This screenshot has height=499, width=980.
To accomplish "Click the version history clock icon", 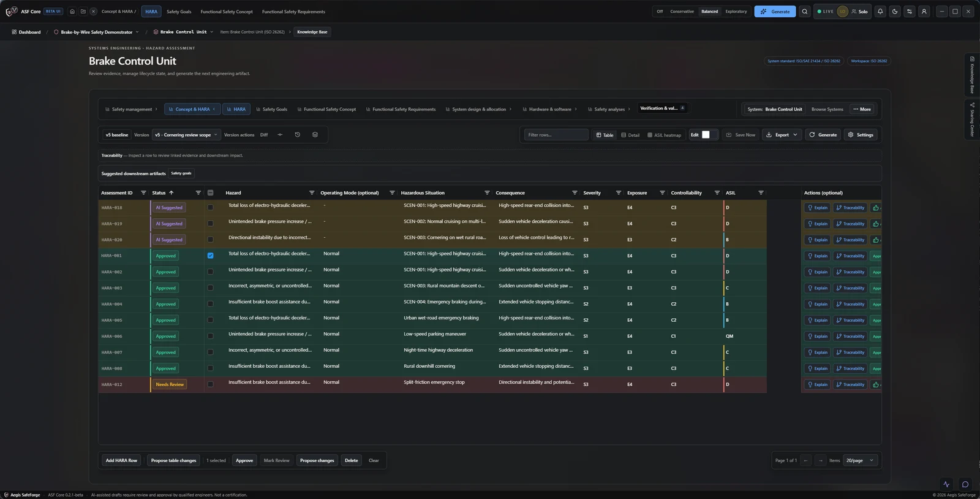I will (298, 135).
